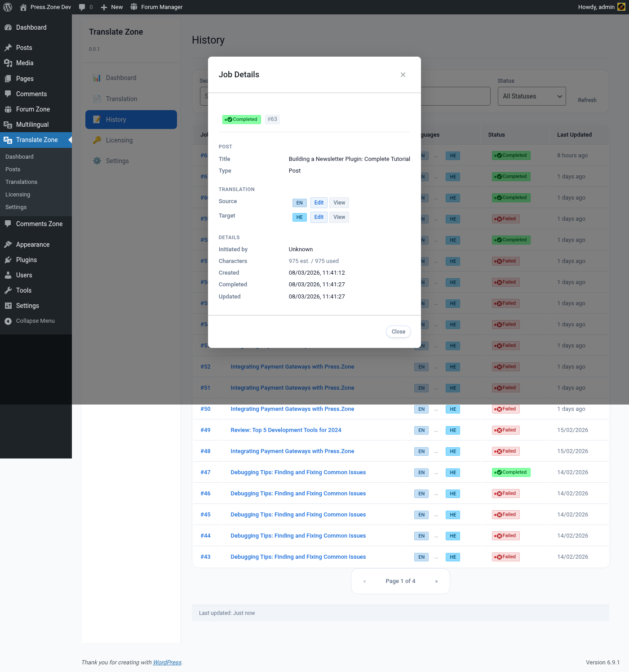Open the Translations submenu link
This screenshot has height=672, width=629.
[21, 182]
